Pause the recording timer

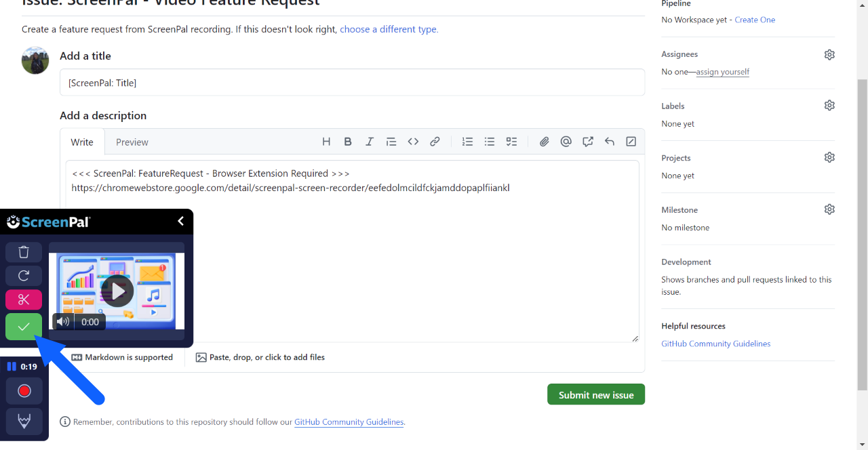[x=12, y=367]
